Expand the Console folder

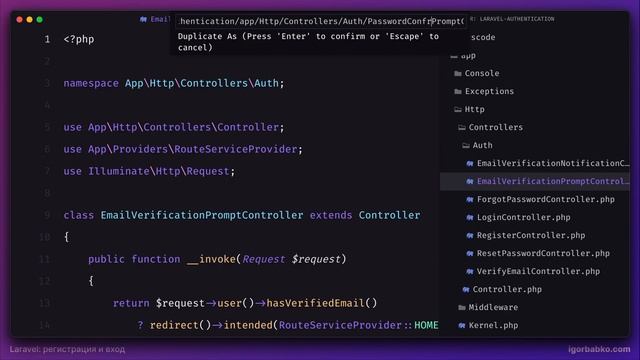click(x=482, y=73)
